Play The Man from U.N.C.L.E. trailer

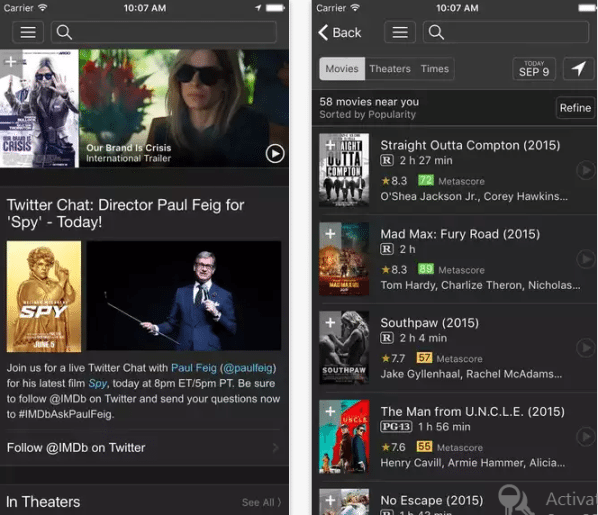pos(585,436)
